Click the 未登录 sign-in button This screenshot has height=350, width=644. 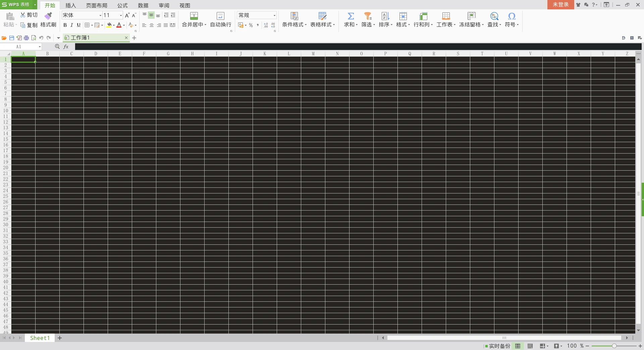coord(560,5)
